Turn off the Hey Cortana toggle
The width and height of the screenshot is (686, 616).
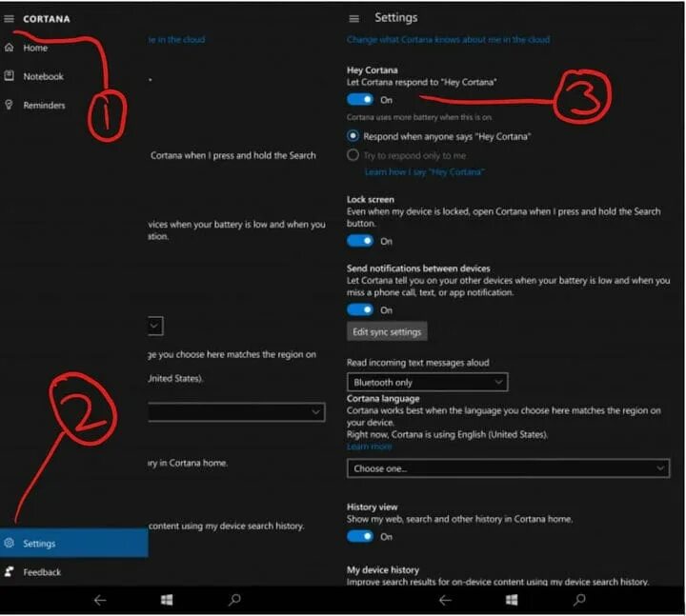click(x=360, y=100)
